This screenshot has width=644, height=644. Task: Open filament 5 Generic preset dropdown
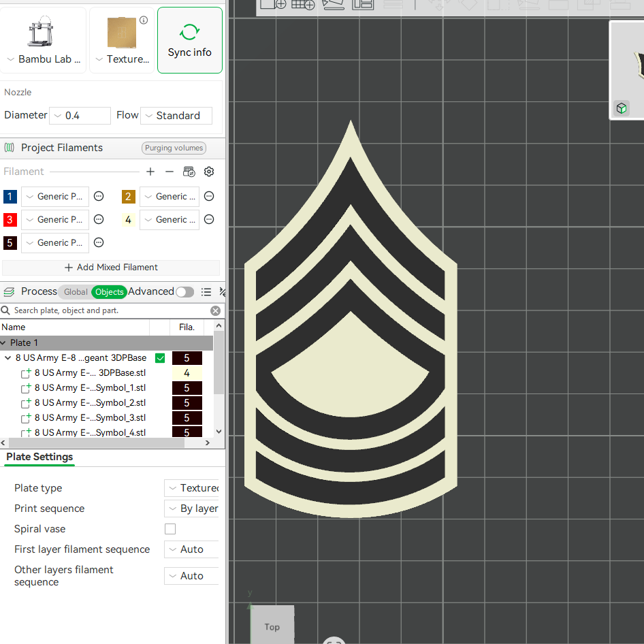(x=55, y=243)
